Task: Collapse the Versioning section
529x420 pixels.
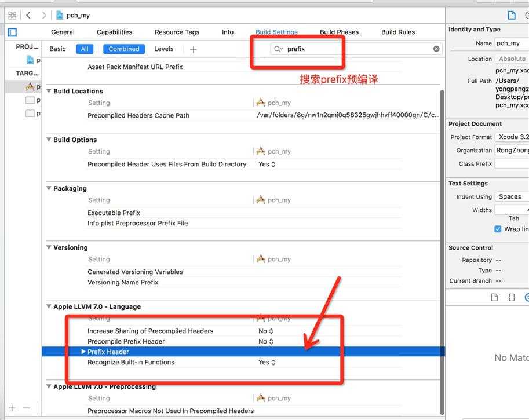Action: pos(49,247)
